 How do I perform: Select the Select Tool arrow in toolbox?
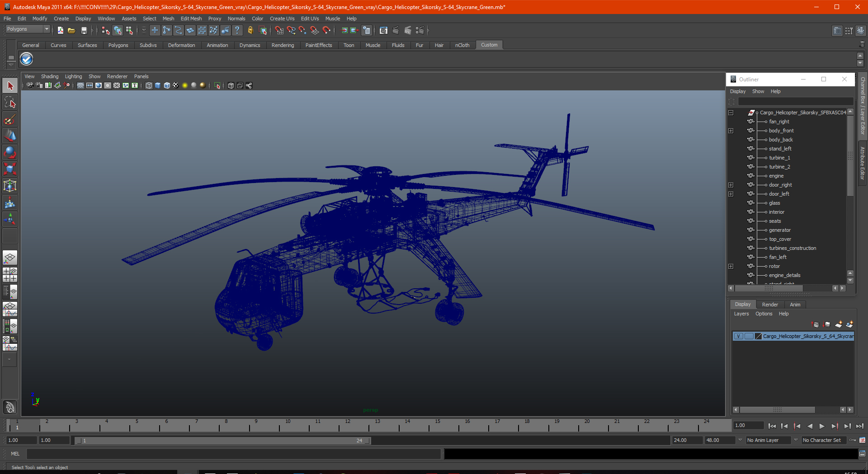click(x=10, y=85)
